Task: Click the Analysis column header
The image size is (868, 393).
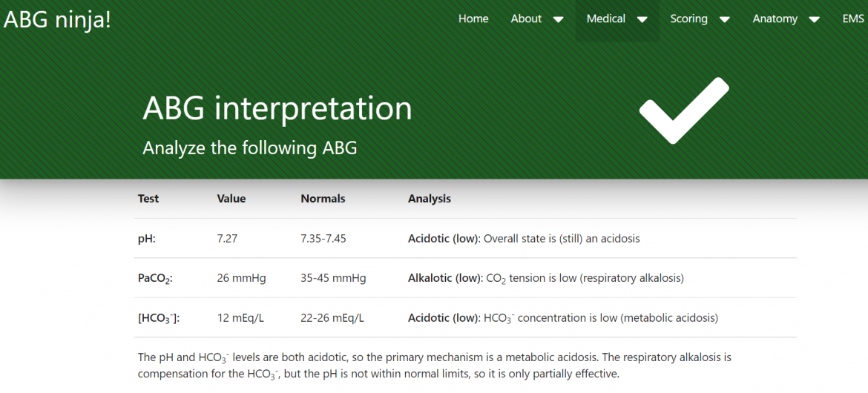Action: pyautogui.click(x=429, y=199)
